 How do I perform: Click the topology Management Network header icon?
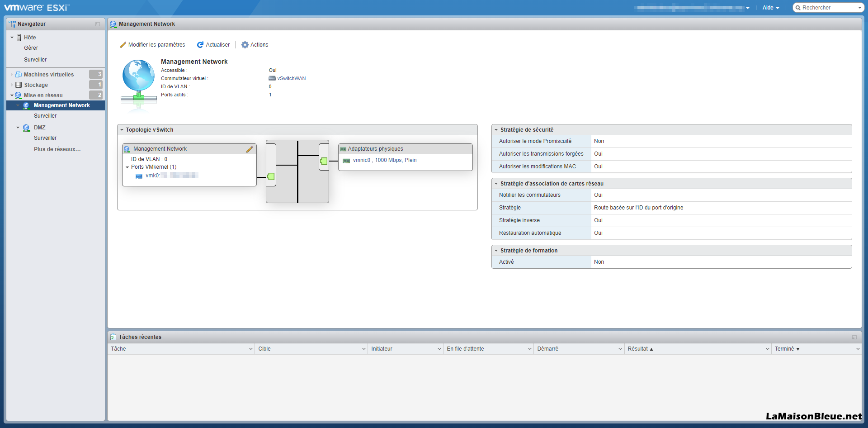(127, 149)
